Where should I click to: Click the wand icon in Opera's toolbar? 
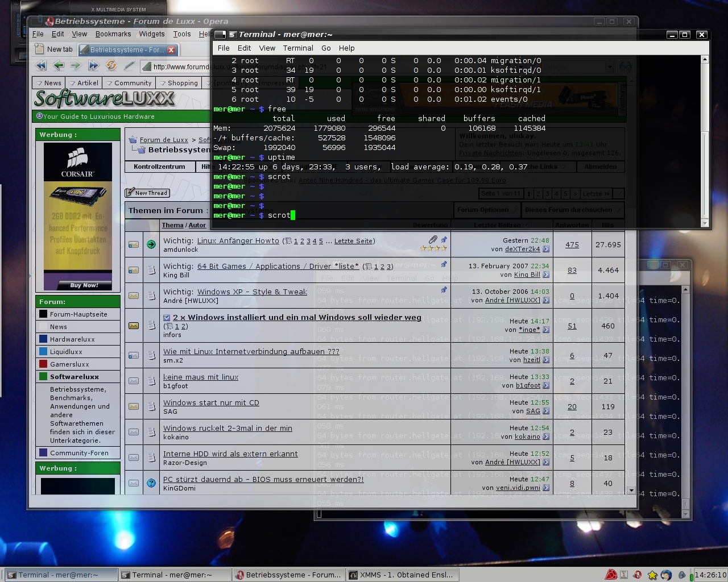129,66
